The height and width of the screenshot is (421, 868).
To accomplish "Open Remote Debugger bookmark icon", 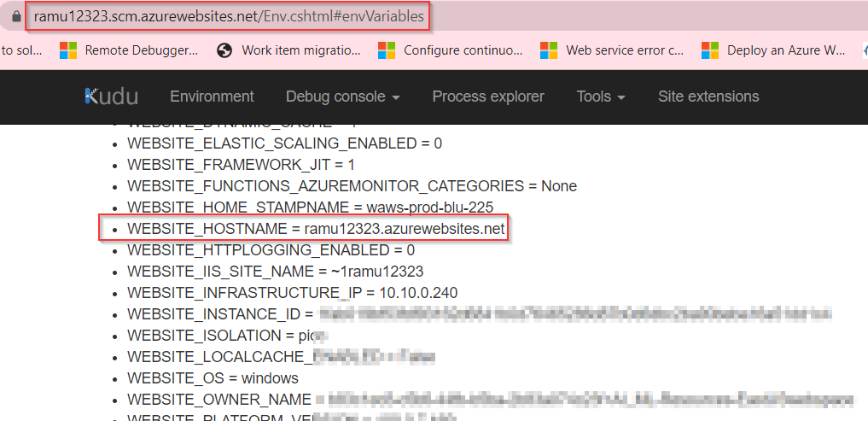I will (x=68, y=50).
